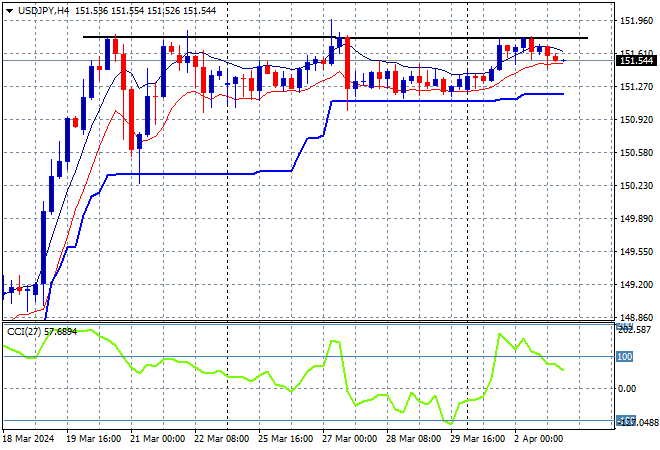Open the chart menu triangle beside USDJPY,H4

[9, 11]
